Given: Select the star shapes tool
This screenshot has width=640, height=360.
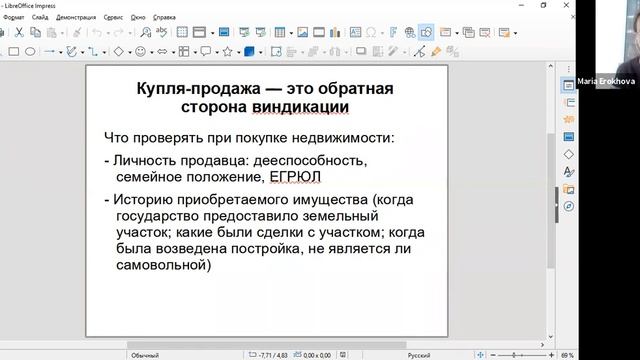Looking at the screenshot, I should click(228, 52).
